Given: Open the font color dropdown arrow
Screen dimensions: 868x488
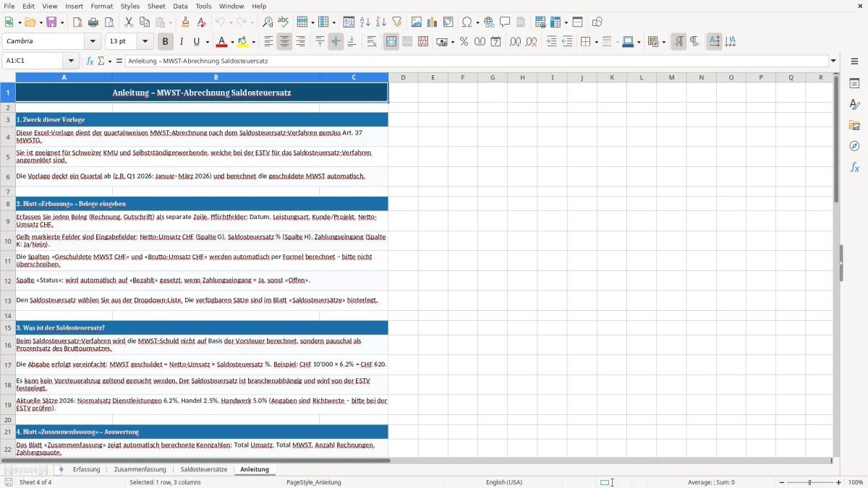Looking at the screenshot, I should (231, 42).
